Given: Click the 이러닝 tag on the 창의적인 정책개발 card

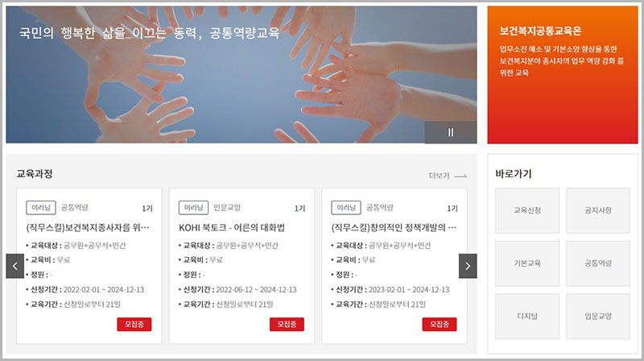Looking at the screenshot, I should click(345, 207).
